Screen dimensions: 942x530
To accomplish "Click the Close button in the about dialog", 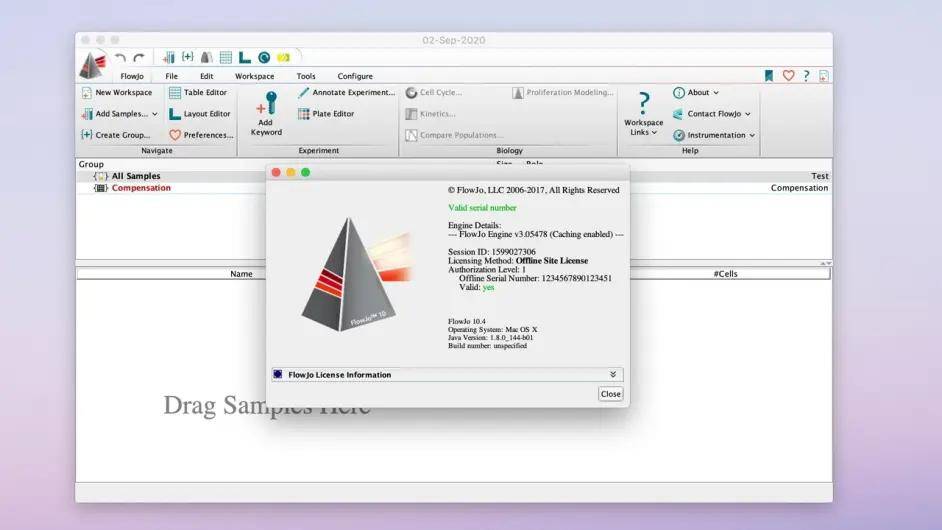I will 610,394.
